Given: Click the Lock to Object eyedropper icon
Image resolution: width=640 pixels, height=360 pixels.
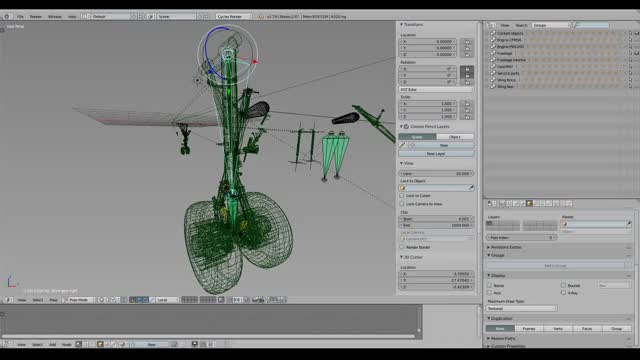Looking at the screenshot, I should [471, 188].
